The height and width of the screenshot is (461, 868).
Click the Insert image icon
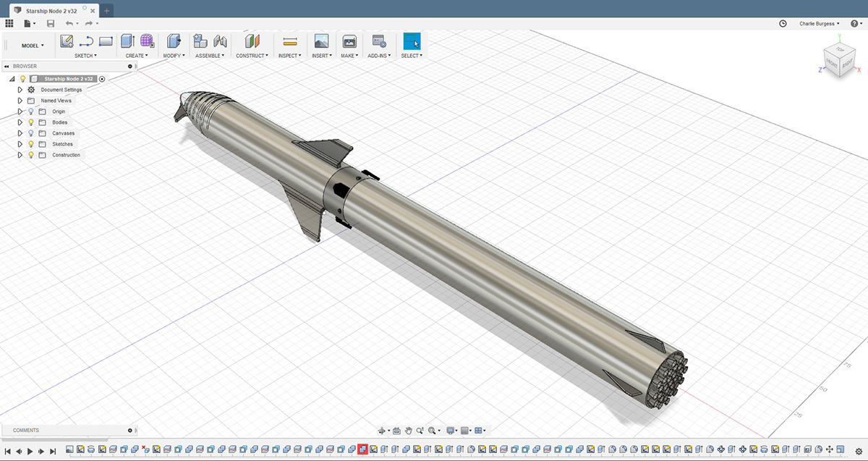pyautogui.click(x=322, y=41)
